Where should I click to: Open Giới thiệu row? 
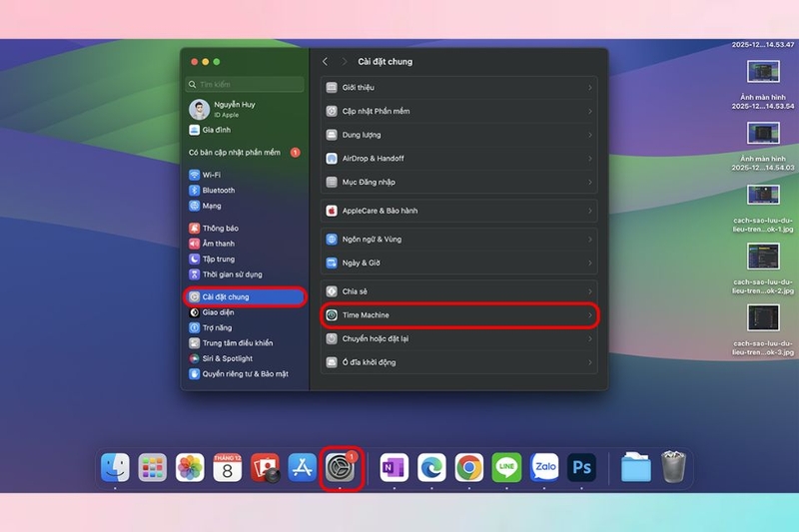[459, 88]
